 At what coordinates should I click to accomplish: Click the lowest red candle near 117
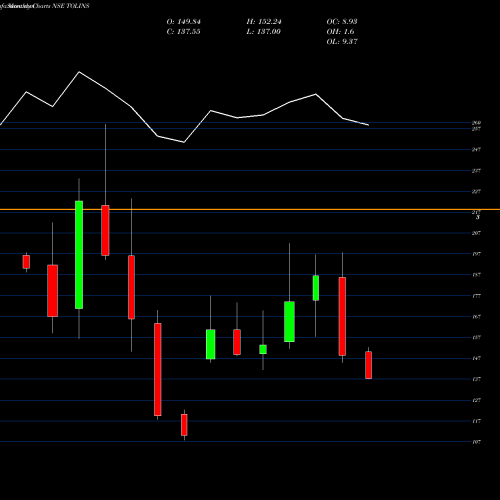coord(184,425)
